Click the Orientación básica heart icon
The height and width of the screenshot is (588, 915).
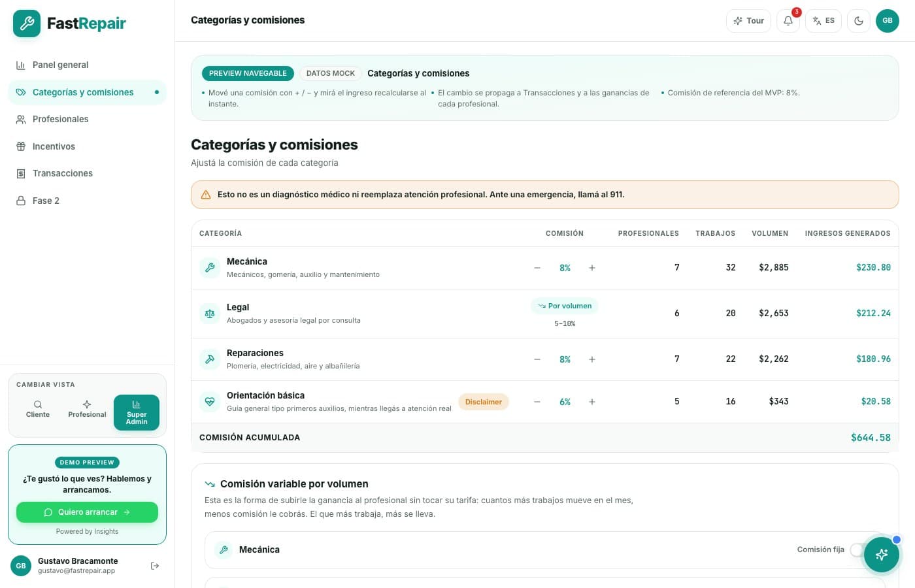(x=210, y=402)
